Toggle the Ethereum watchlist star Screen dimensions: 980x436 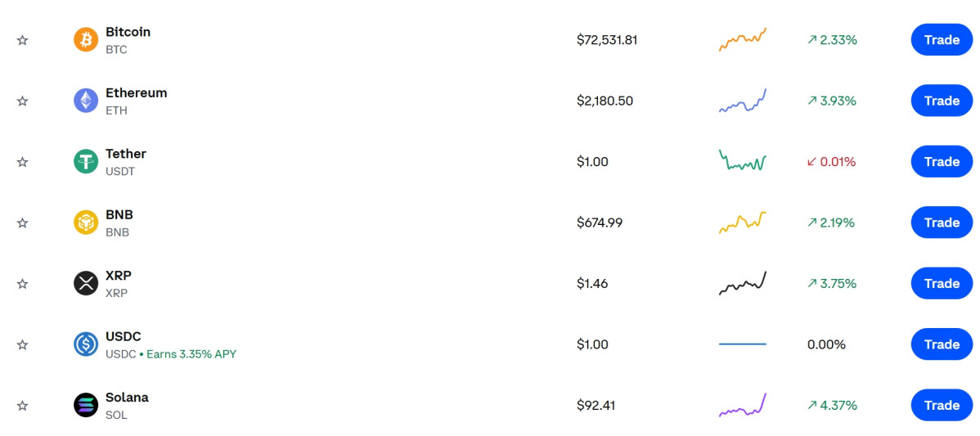pyautogui.click(x=23, y=101)
